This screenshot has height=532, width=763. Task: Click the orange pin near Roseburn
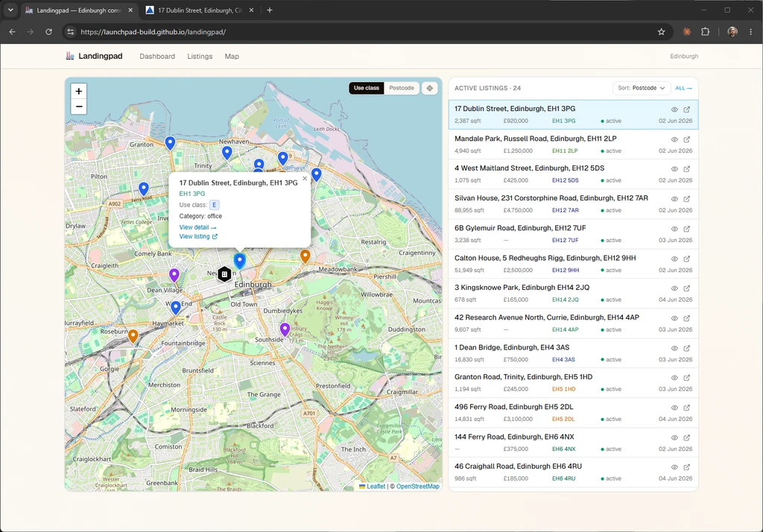tap(133, 336)
